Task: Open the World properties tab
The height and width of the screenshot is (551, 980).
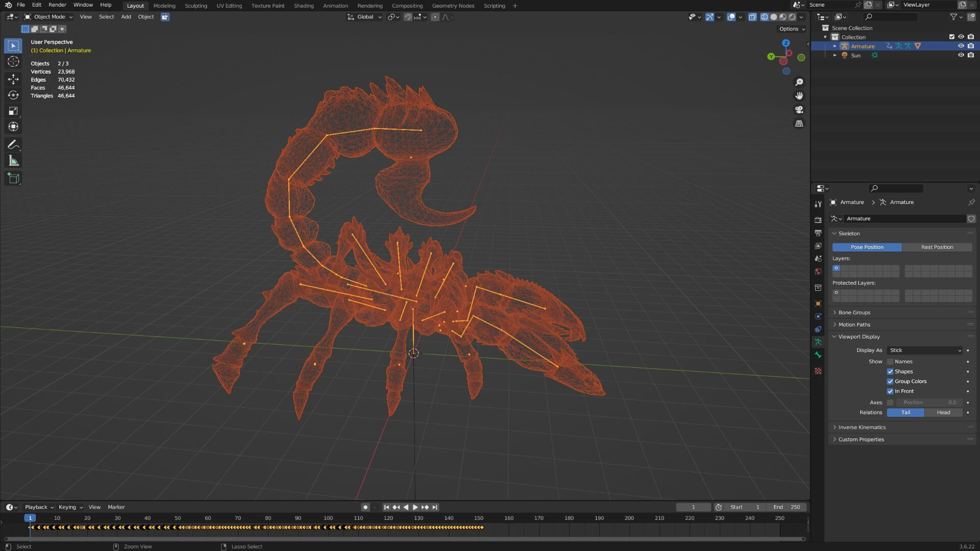Action: pyautogui.click(x=818, y=271)
